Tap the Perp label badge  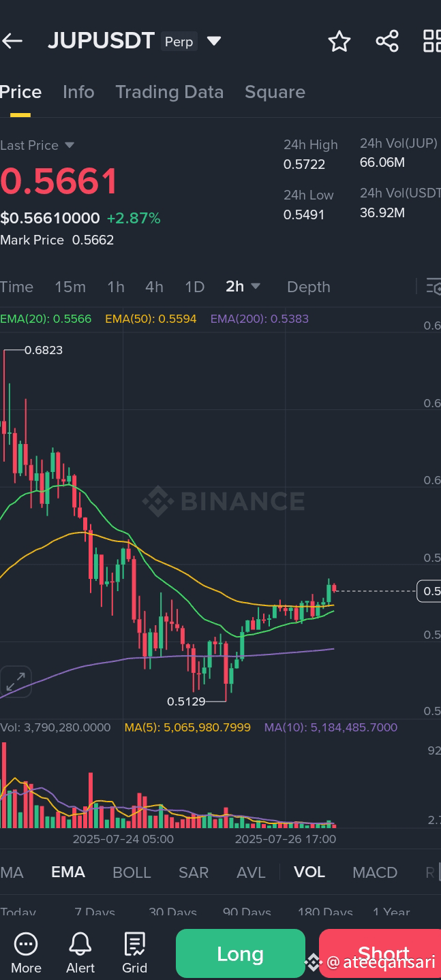pyautogui.click(x=179, y=42)
